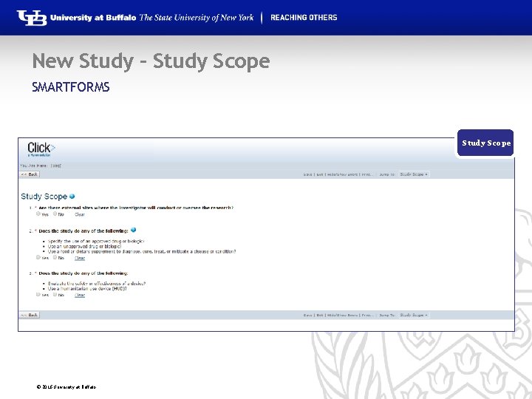
Task: Select No for the drug or biologic question
Action: pyautogui.click(x=55, y=257)
